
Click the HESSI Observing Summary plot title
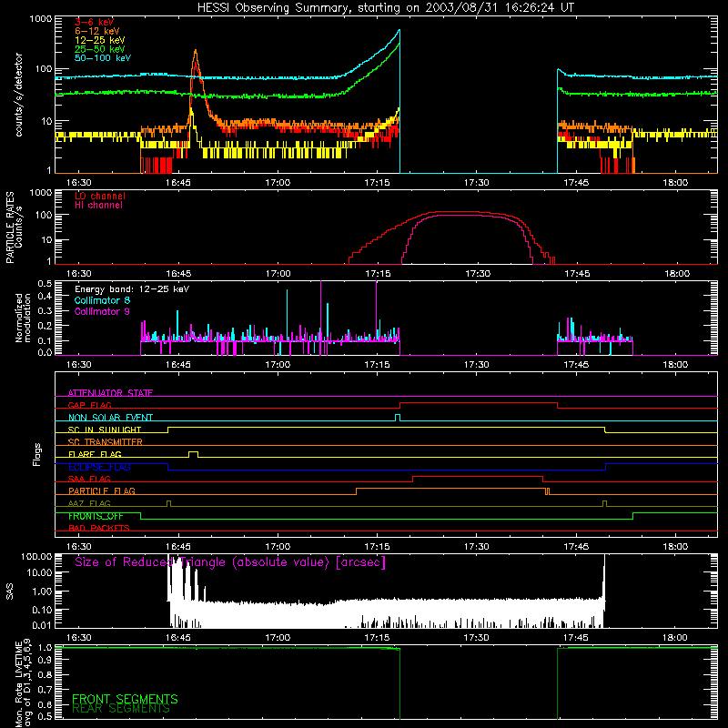point(386,8)
